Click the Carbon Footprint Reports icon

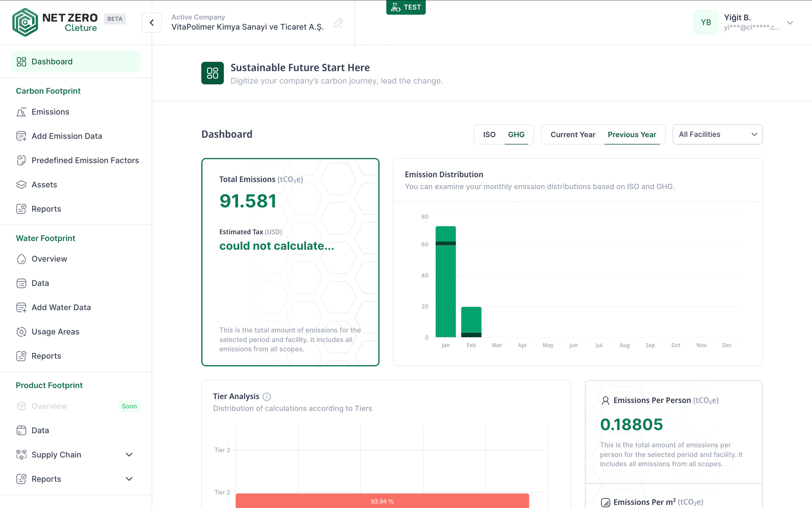coord(21,209)
